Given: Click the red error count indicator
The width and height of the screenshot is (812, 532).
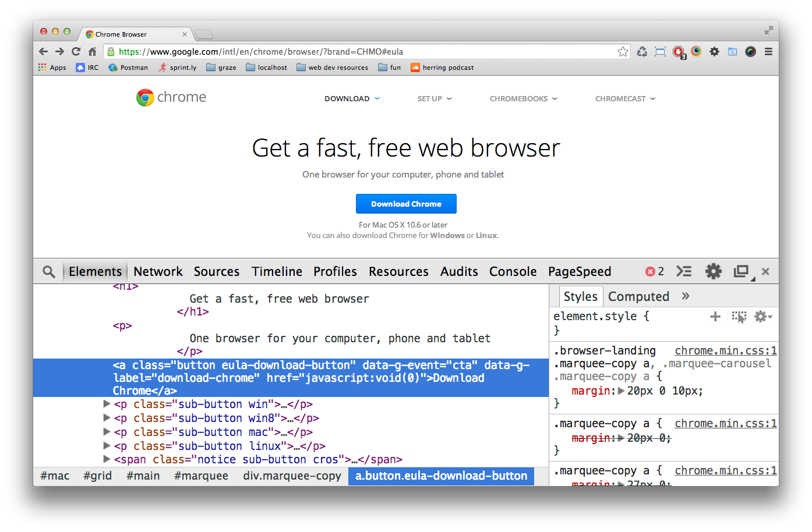Looking at the screenshot, I should [x=655, y=272].
